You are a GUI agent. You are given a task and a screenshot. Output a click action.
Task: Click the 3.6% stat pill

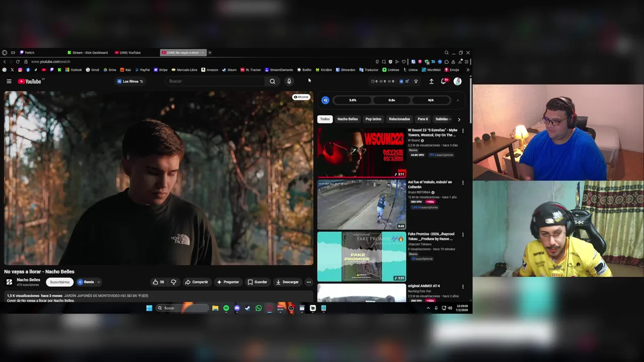click(353, 100)
